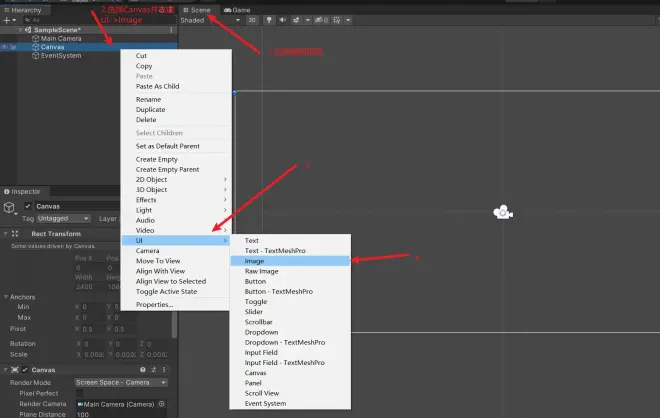Viewport: 660px width, 418px height.
Task: Open Canvas component three-dot menu
Action: coord(164,370)
